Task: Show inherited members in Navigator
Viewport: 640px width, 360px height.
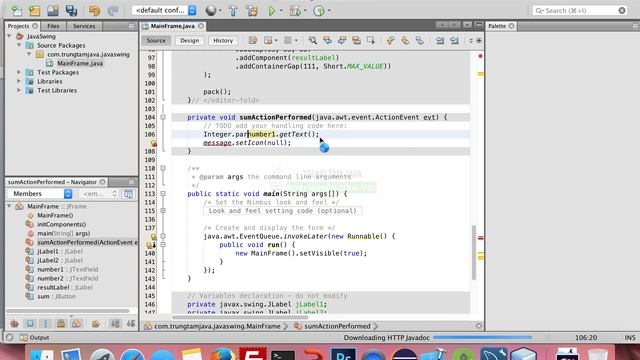Action: tap(14, 324)
